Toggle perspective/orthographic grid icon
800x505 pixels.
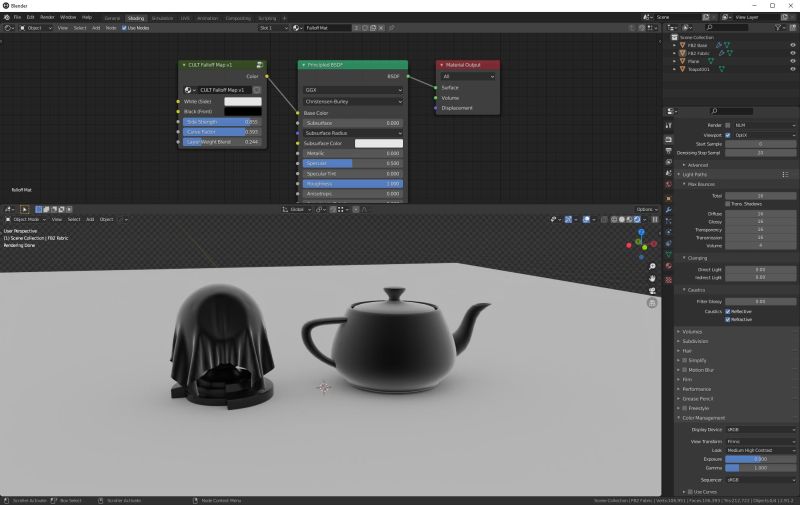(x=652, y=303)
